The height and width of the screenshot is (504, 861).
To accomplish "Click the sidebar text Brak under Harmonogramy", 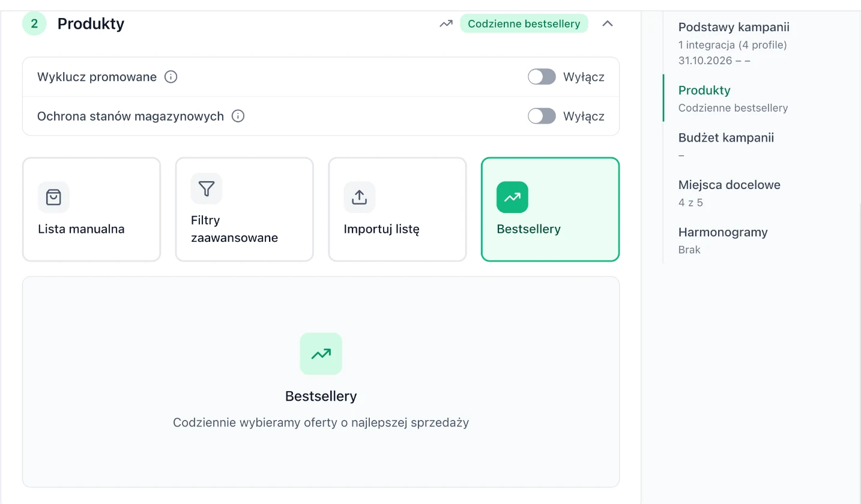I will (x=689, y=250).
